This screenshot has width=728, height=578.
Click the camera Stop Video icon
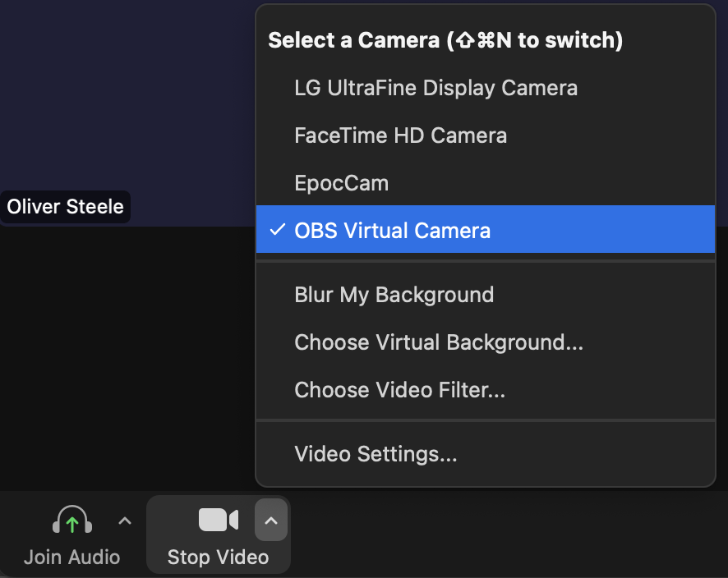pyautogui.click(x=218, y=520)
